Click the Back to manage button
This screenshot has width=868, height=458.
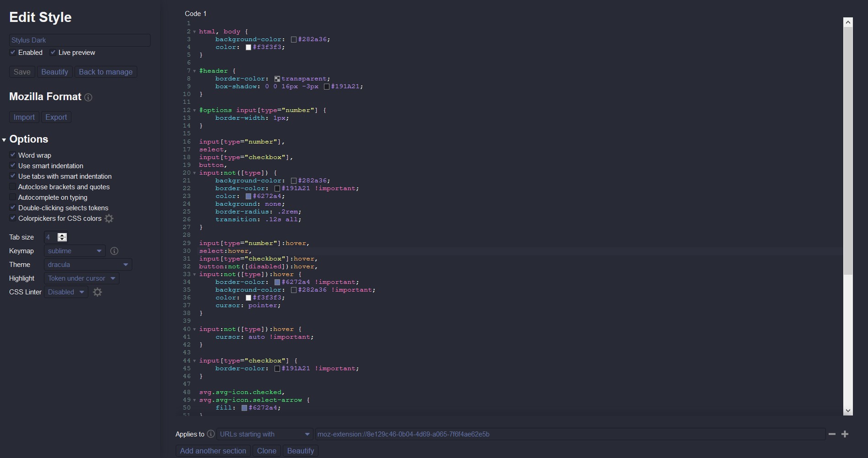pos(106,72)
